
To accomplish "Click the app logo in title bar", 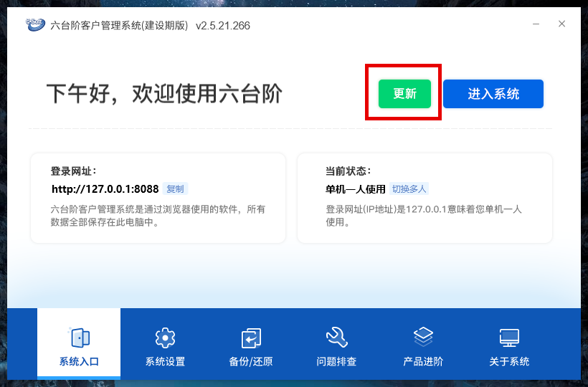I will click(x=35, y=25).
